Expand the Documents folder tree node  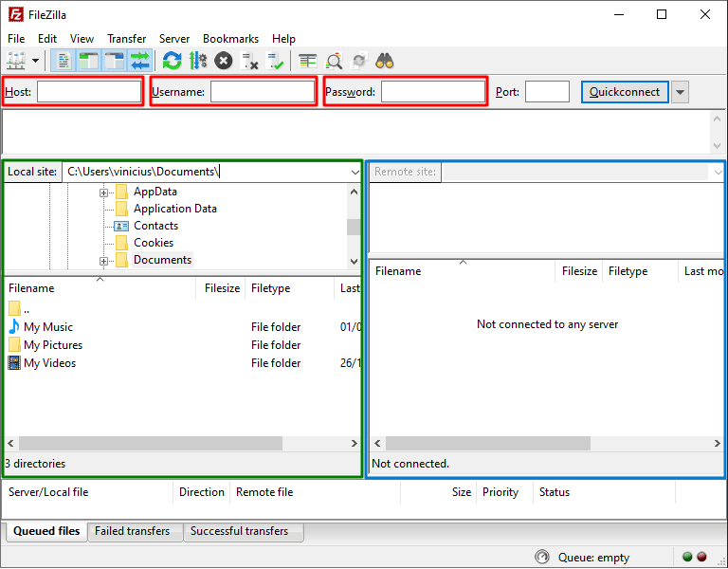click(x=103, y=261)
